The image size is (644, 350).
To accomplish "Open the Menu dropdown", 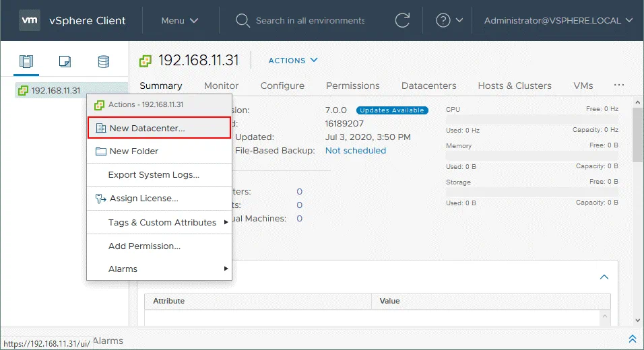I will (180, 20).
